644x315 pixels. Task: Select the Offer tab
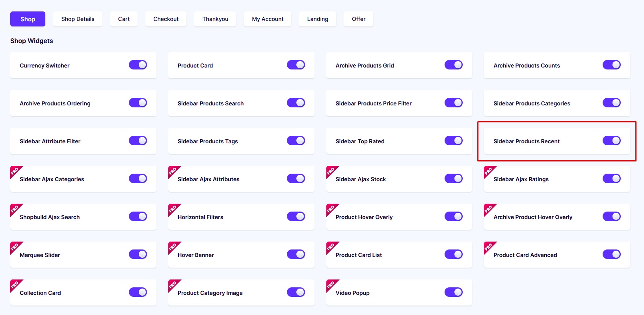pos(359,19)
